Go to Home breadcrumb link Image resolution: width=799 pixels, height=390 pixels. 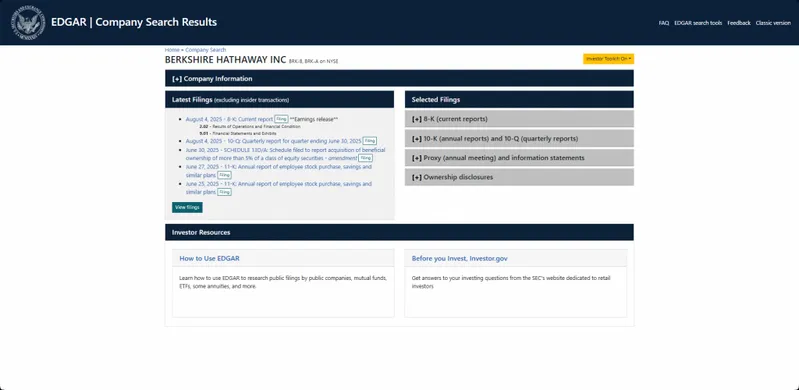172,50
